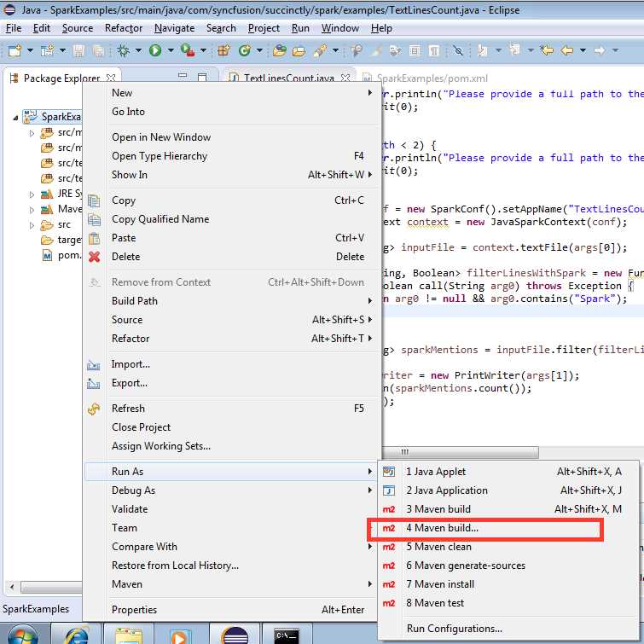Click the Eclipse icon in the taskbar
Image resolution: width=644 pixels, height=644 pixels.
pos(235,635)
